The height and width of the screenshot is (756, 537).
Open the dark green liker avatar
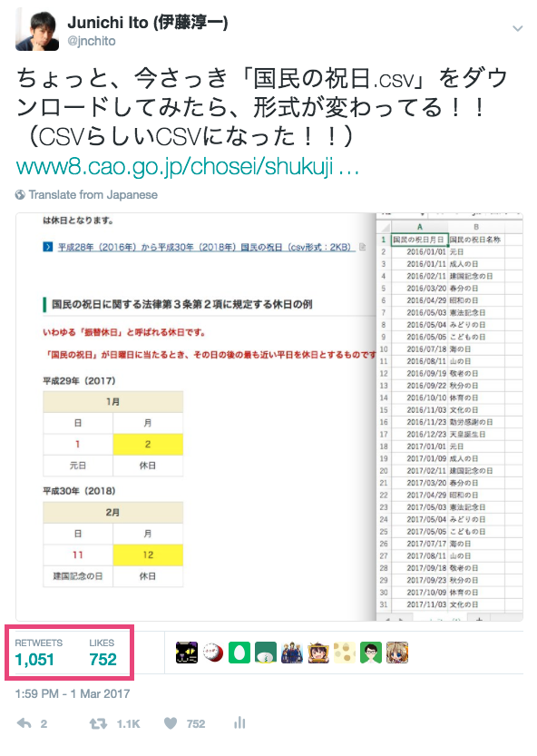tap(266, 653)
